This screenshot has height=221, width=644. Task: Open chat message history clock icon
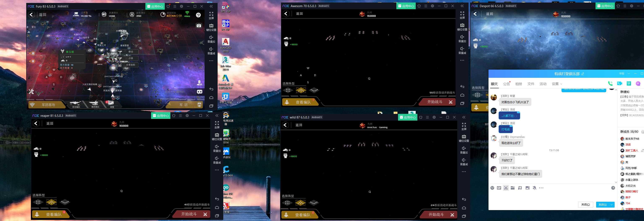[x=613, y=188]
